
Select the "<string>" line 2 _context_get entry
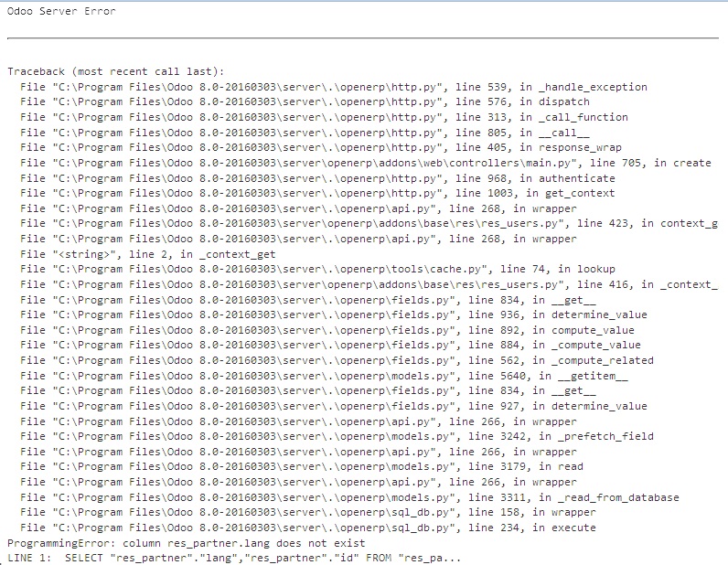click(147, 254)
